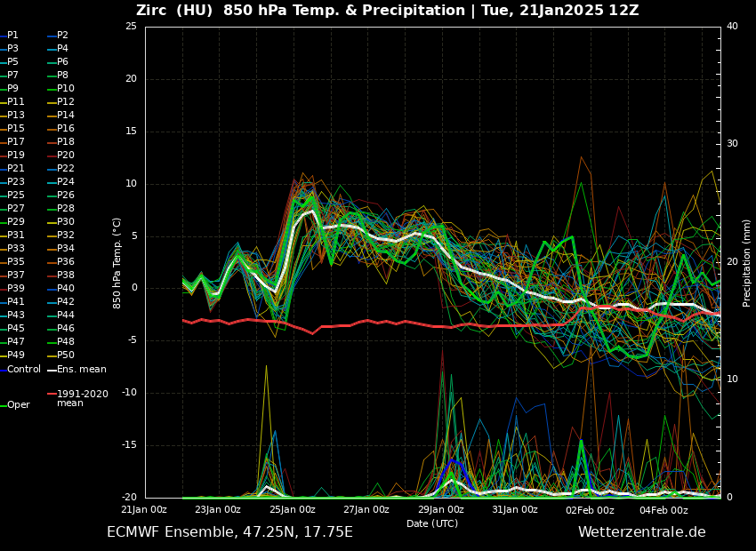756x551 pixels.
Task: Click the 25Jan 00z date tick
Action: (x=293, y=510)
